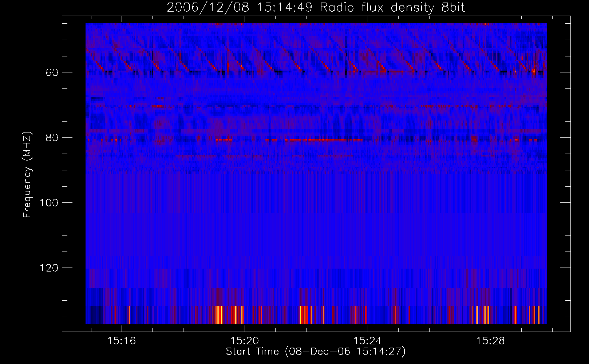Click the 80 frequency tick label
Image resolution: width=589 pixels, height=364 pixels.
(52, 138)
